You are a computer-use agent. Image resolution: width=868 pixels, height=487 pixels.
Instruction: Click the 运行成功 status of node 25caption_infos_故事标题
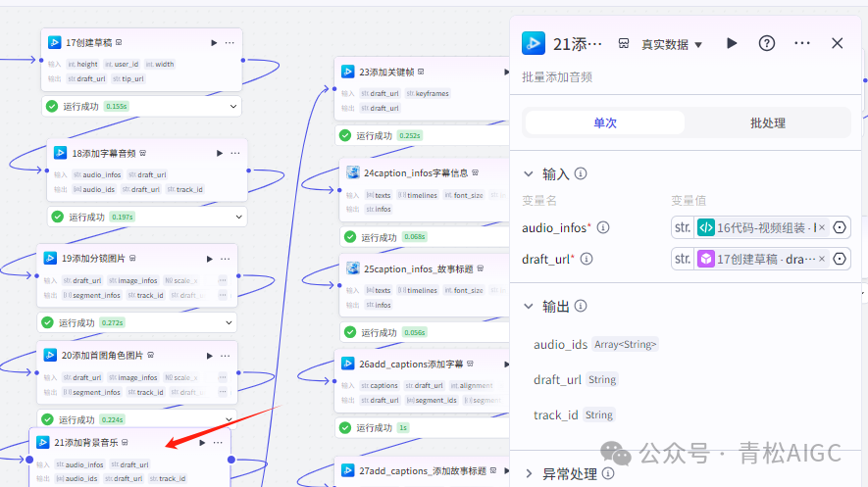(x=379, y=332)
